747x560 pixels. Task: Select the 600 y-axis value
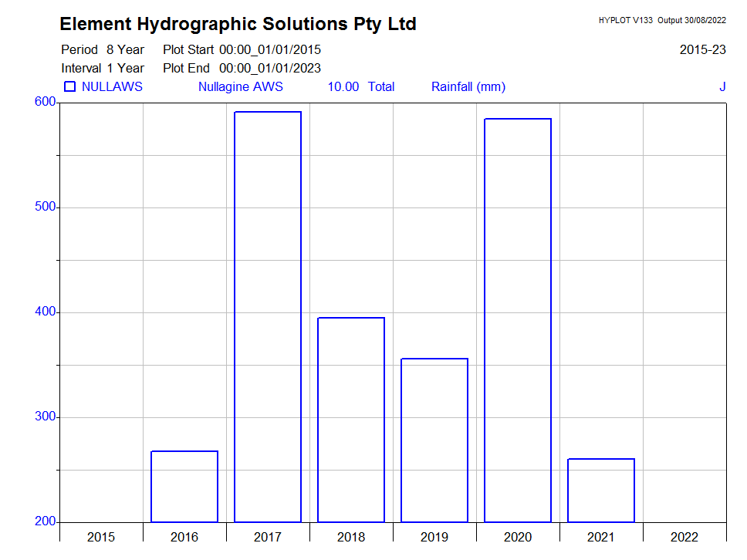pos(45,102)
